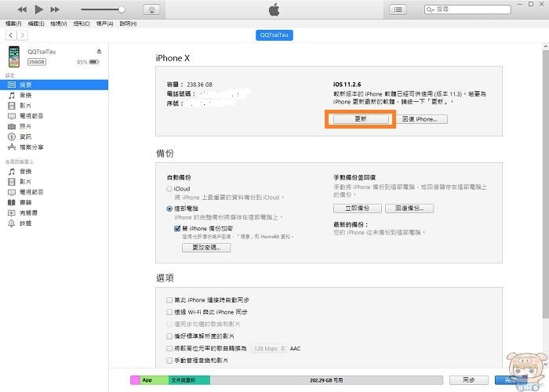The image size is (549, 392).
Task: Go back with the left arrow
Action: coord(11,35)
